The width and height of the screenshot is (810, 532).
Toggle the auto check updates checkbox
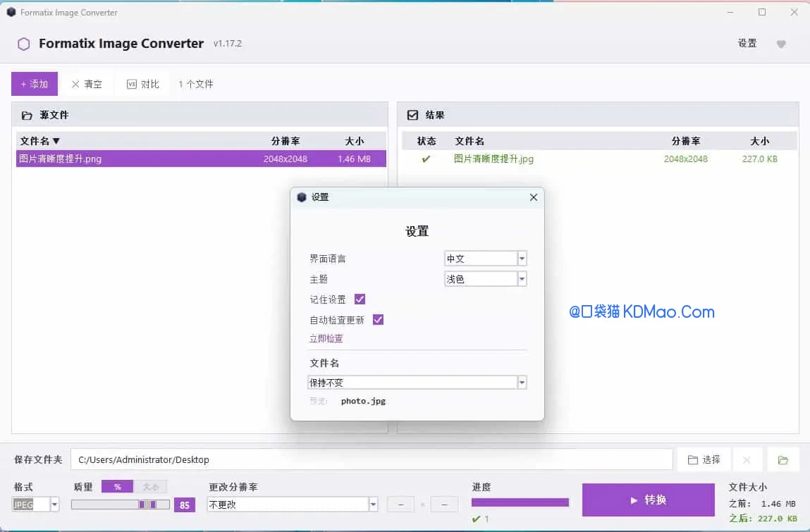tap(378, 320)
